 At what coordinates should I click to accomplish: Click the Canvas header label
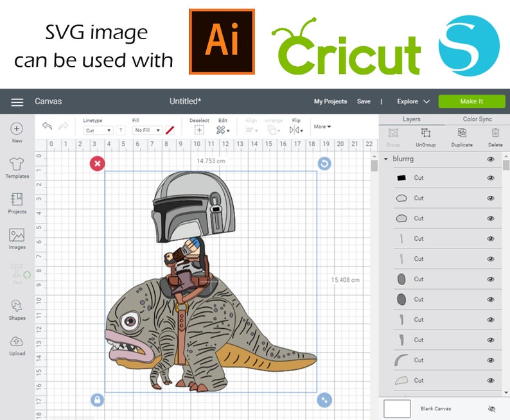[x=48, y=101]
